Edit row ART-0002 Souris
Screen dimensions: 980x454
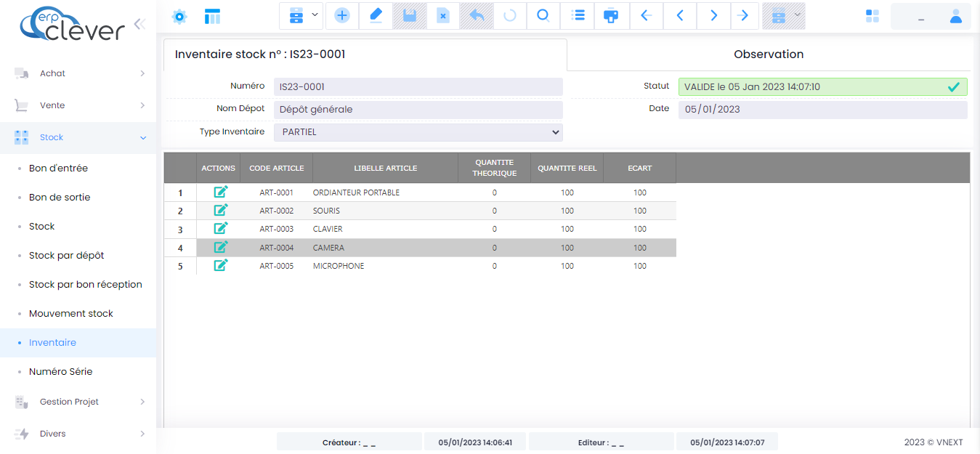(x=221, y=210)
